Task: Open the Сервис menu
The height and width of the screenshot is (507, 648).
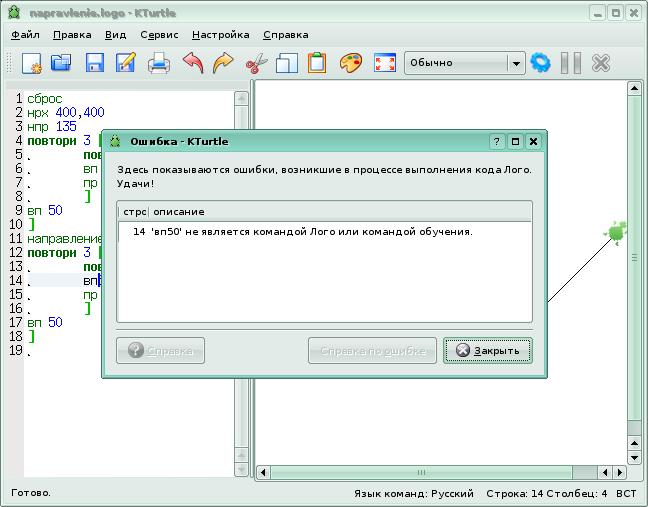Action: 159,34
